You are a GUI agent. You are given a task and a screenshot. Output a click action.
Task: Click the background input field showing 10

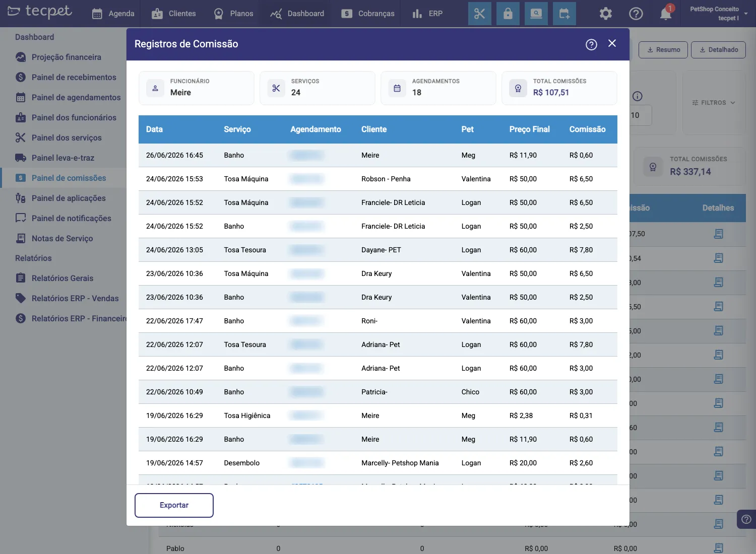tap(640, 115)
